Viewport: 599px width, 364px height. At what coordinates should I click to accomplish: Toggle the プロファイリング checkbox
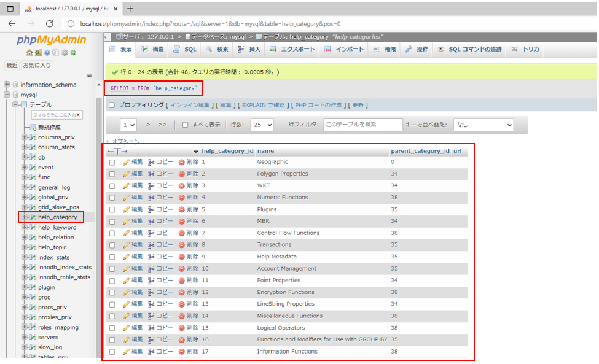coord(112,106)
